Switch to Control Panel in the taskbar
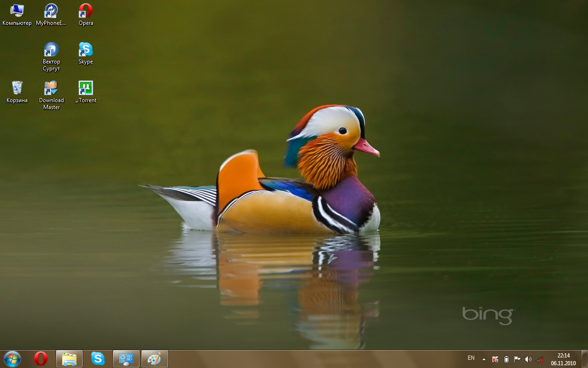Viewport: 588px width, 368px height. click(x=126, y=359)
